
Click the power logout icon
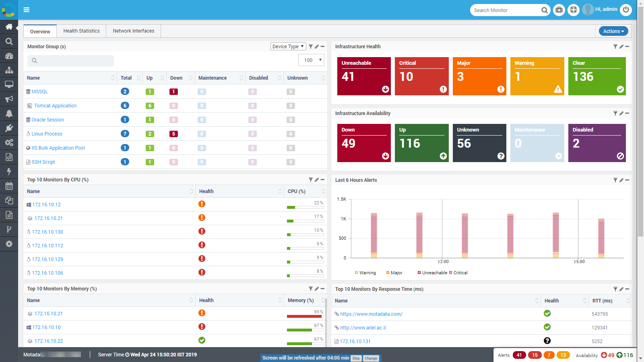626,10
